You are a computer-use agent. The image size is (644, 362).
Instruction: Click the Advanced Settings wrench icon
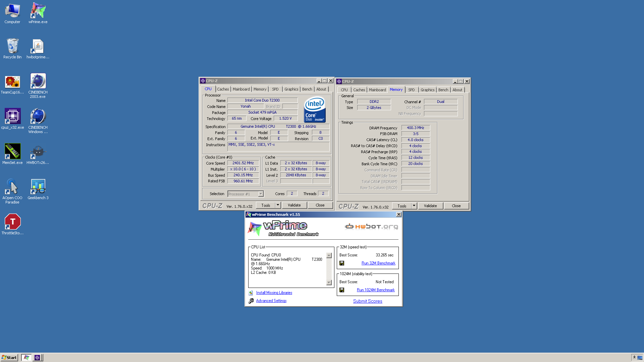(x=251, y=301)
